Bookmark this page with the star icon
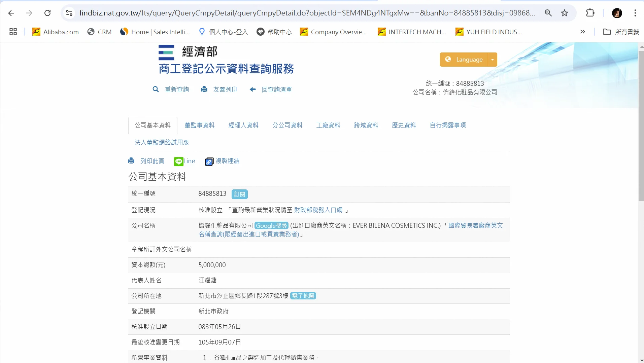 coord(565,13)
